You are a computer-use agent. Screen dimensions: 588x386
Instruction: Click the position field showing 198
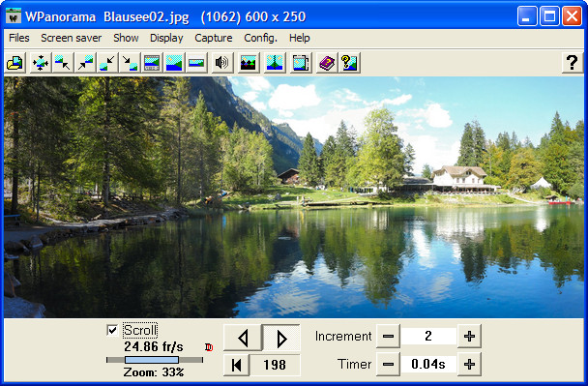[275, 365]
